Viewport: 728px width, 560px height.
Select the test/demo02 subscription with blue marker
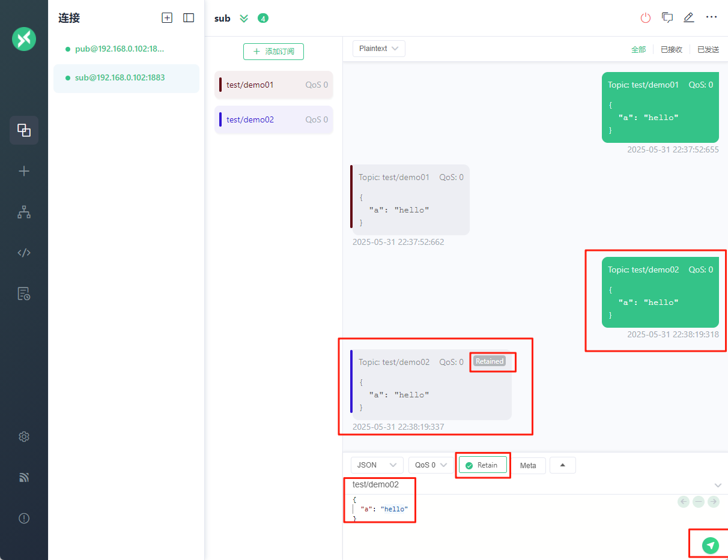[273, 119]
